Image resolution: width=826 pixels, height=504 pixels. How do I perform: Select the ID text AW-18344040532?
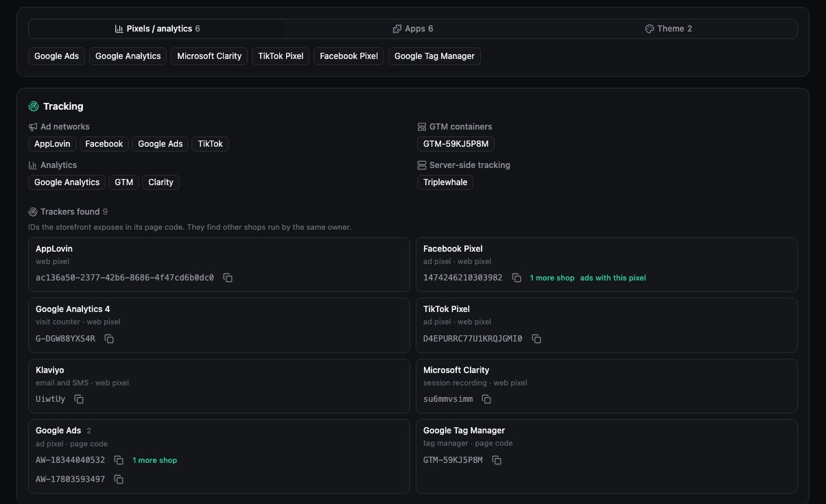[x=71, y=460]
